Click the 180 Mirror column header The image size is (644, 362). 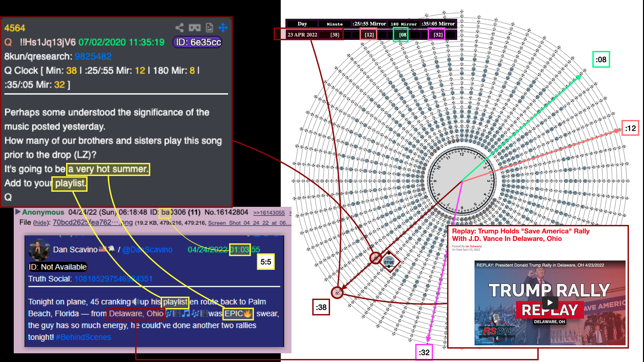(x=404, y=24)
